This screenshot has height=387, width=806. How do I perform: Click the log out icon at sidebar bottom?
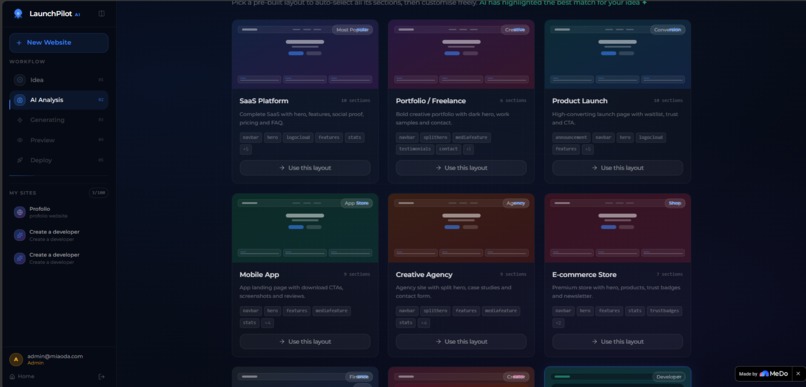(x=101, y=377)
